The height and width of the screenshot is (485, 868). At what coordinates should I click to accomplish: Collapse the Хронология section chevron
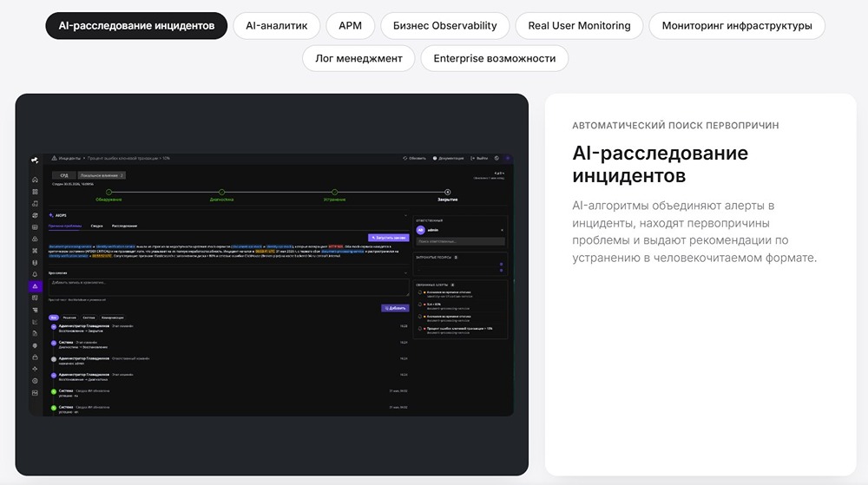click(405, 273)
